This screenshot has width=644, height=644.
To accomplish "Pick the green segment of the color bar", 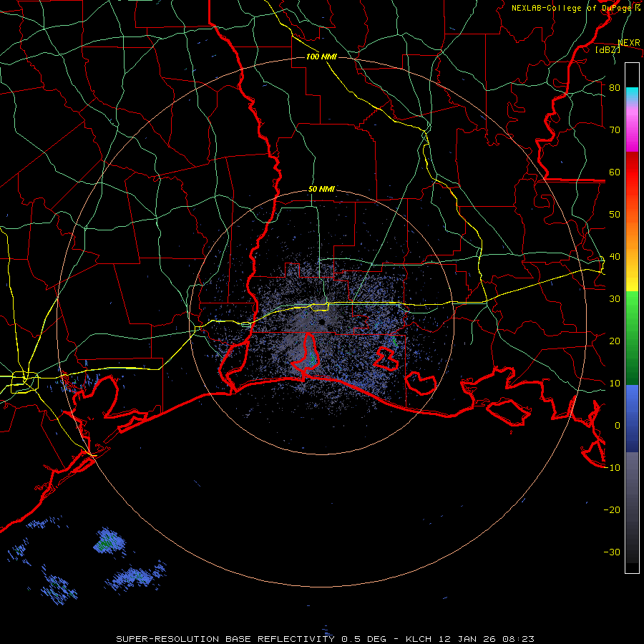I will coord(632,338).
